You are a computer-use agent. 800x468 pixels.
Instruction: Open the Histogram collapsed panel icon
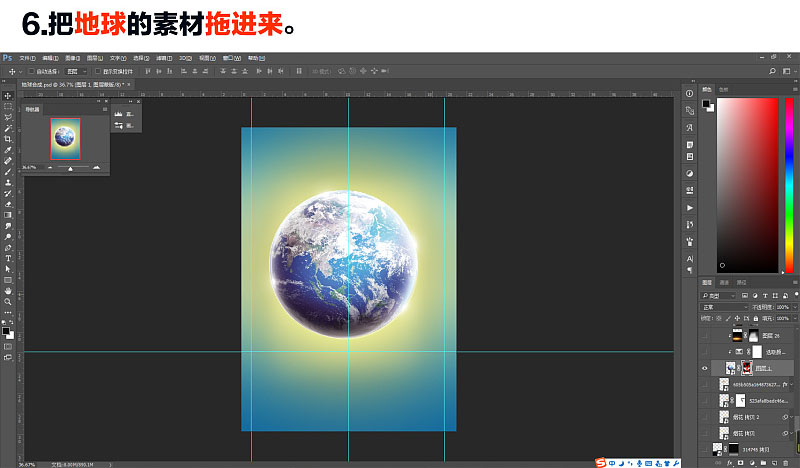[118, 114]
